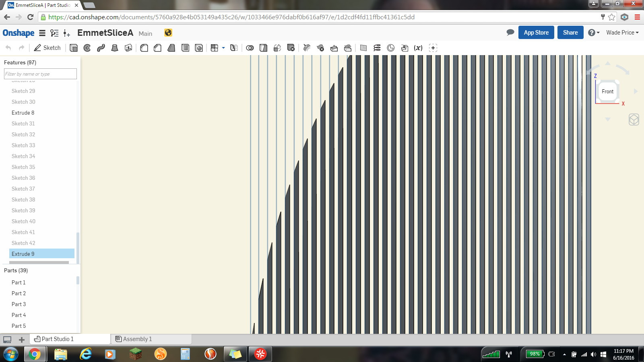Image resolution: width=644 pixels, height=362 pixels.
Task: Select Sketch 36 in feature list
Action: pyautogui.click(x=23, y=178)
